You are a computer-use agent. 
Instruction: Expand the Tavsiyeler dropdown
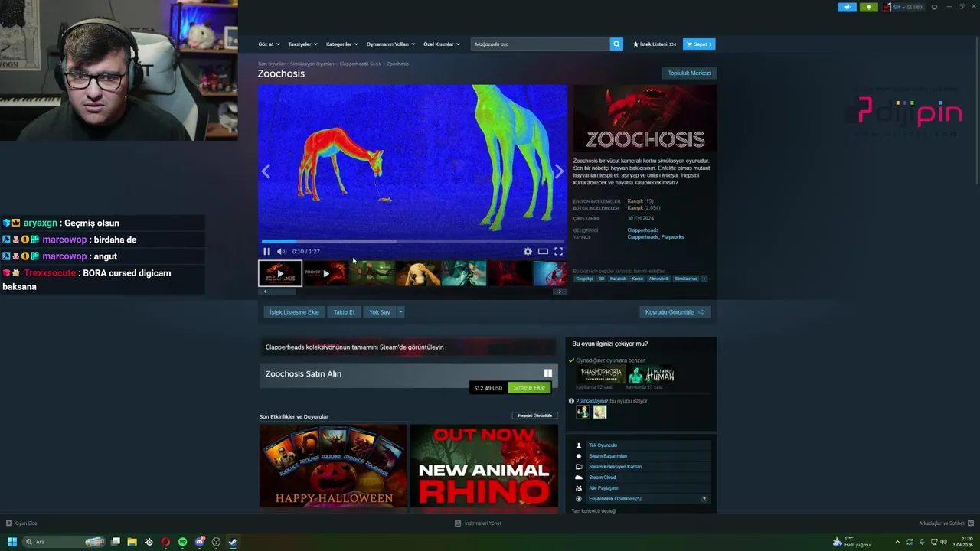coord(302,44)
